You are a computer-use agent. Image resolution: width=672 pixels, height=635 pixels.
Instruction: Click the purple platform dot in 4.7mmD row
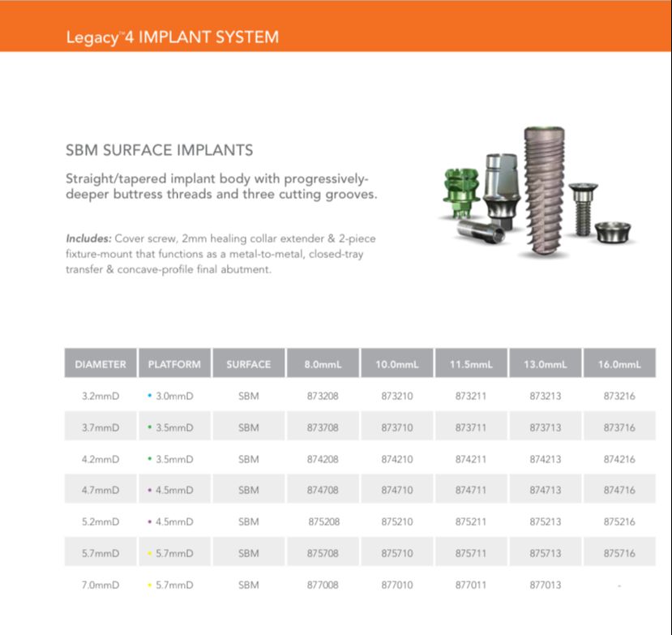(x=150, y=490)
